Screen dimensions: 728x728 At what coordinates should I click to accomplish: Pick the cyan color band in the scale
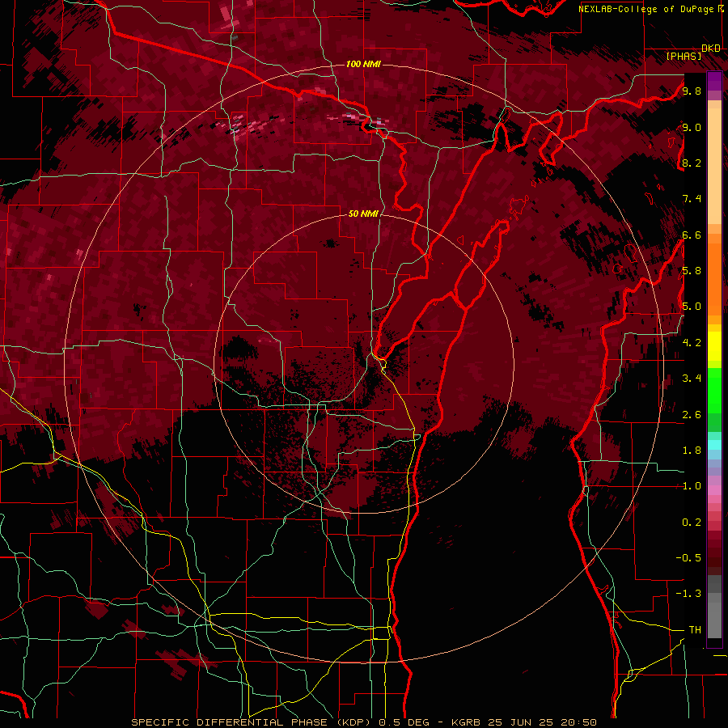[714, 444]
